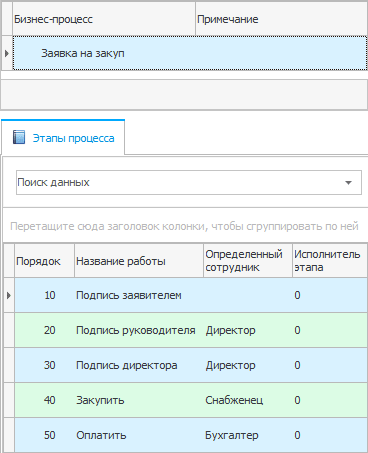Click Директор in the Подпись руководителя row

tap(248, 330)
